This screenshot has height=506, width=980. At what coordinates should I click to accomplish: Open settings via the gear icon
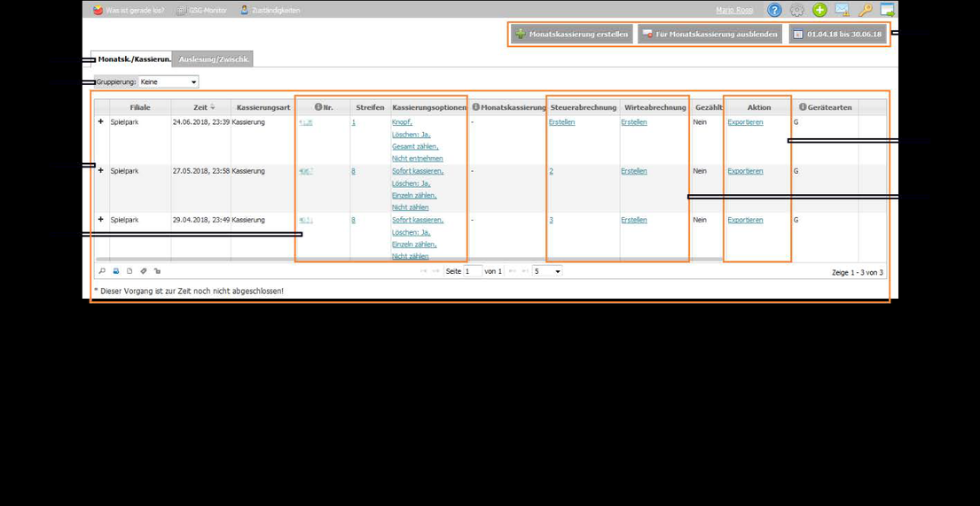(797, 10)
